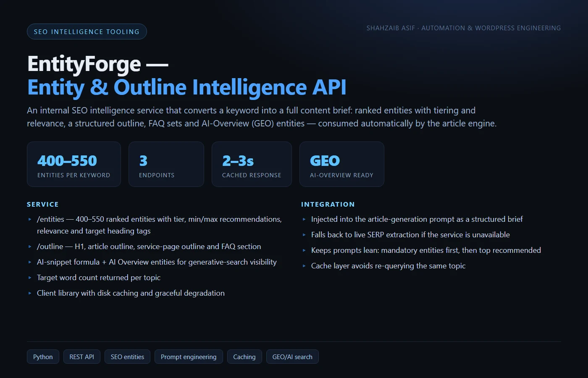Click the GEO/AI search tag
This screenshot has width=588, height=378.
click(292, 357)
